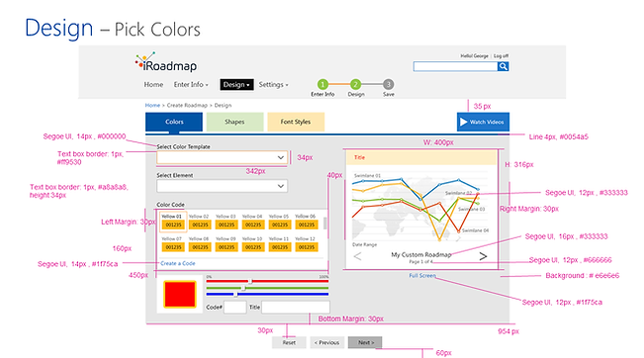Go to previous roadmap page arrow
The width and height of the screenshot is (644, 358).
[357, 256]
